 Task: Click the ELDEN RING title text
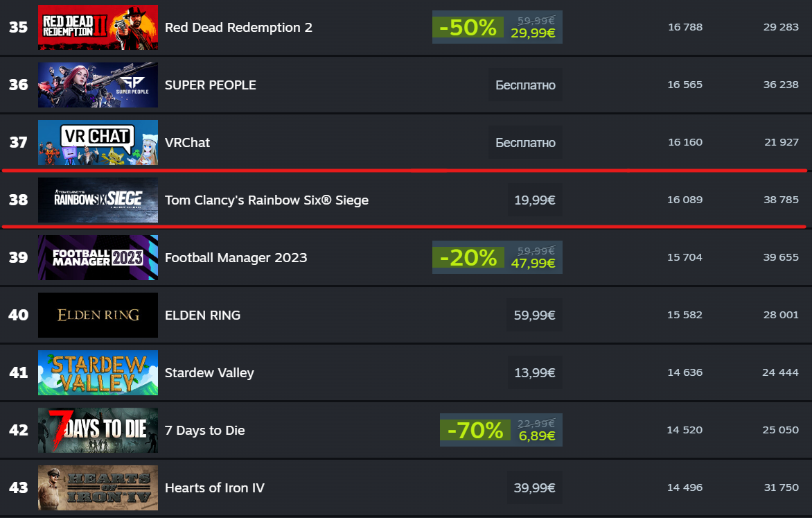(x=202, y=316)
